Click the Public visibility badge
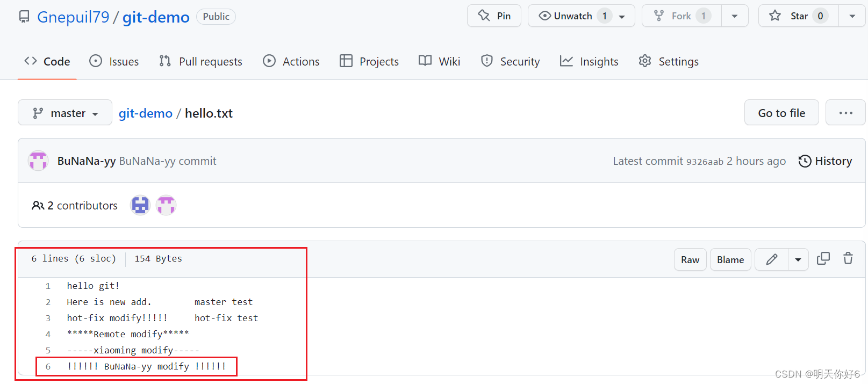Screen dimensions: 868x384 216,17
